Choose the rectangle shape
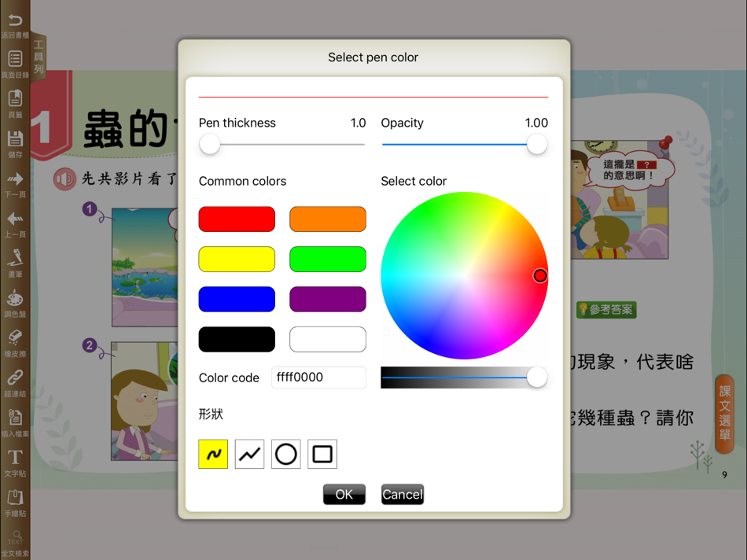This screenshot has width=747, height=560. (x=322, y=454)
